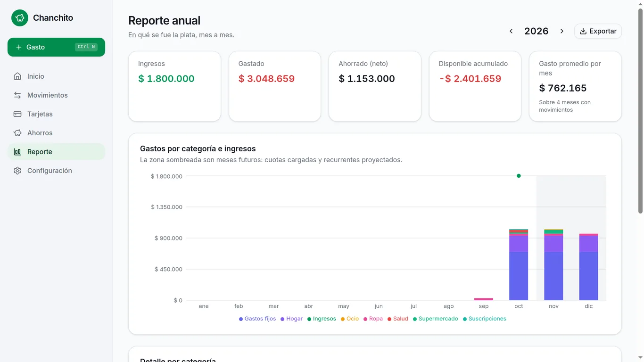Navigate to Tarjetas
The height and width of the screenshot is (362, 644).
pyautogui.click(x=56, y=114)
